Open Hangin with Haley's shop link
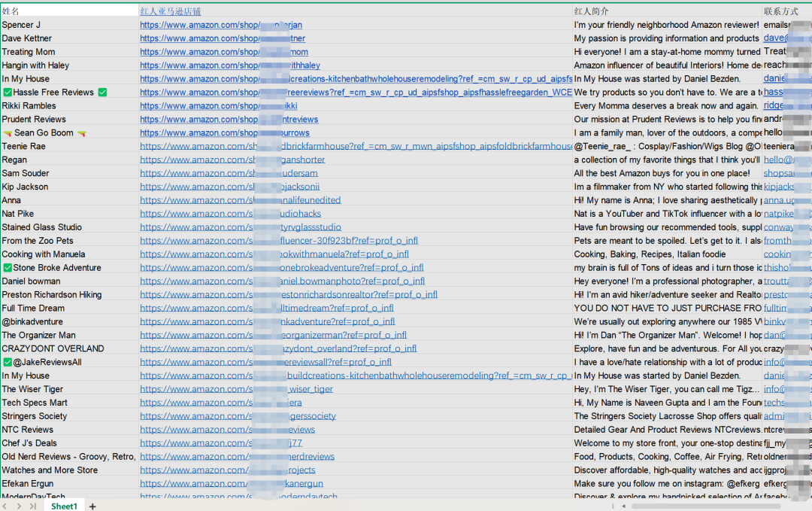This screenshot has width=812, height=511. click(x=230, y=65)
